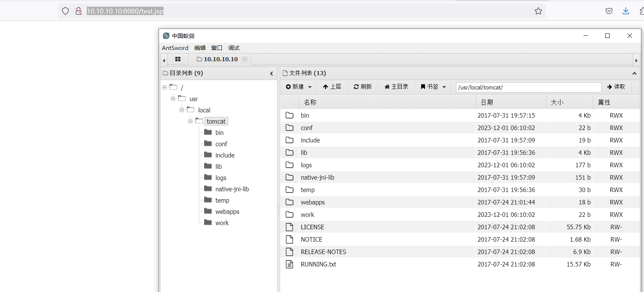644x292 pixels.
Task: Go up with the 上层 button
Action: 332,87
